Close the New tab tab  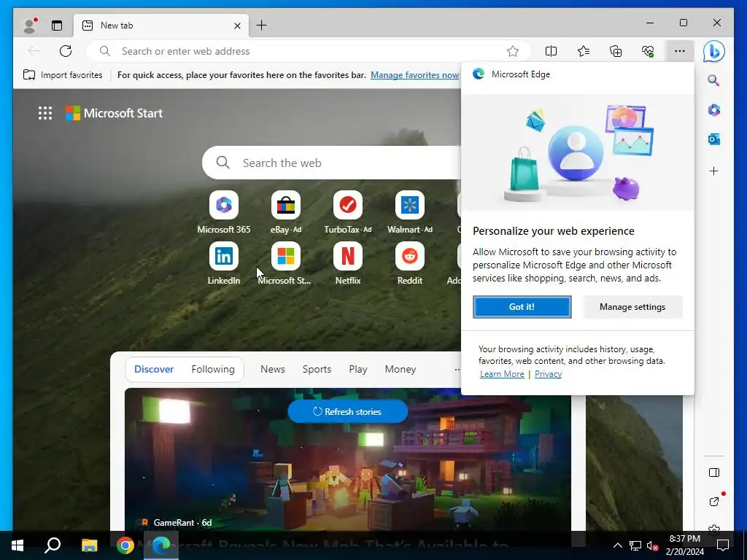pyautogui.click(x=237, y=26)
